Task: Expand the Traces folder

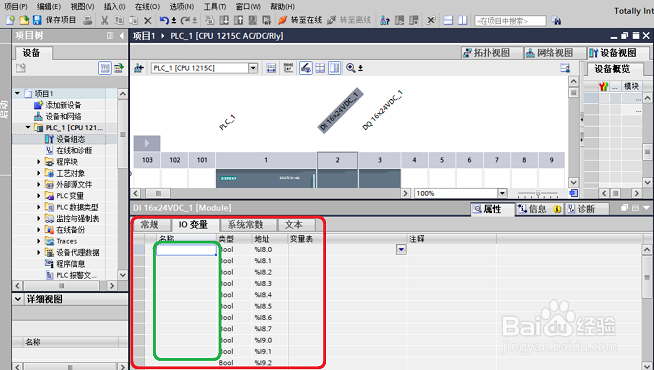Action: 39,241
